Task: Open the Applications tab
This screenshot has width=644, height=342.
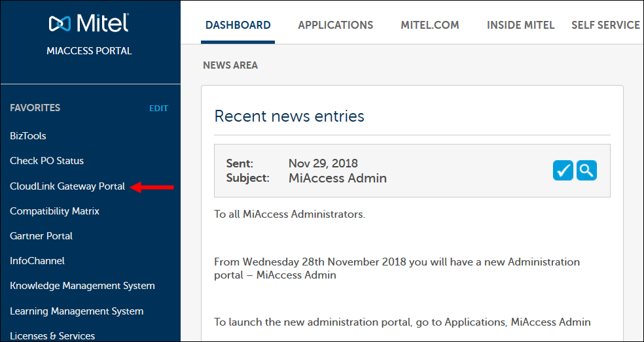Action: pyautogui.click(x=335, y=26)
